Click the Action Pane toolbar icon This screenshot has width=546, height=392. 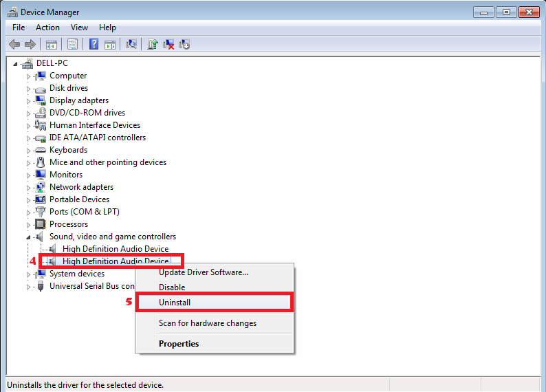[110, 45]
